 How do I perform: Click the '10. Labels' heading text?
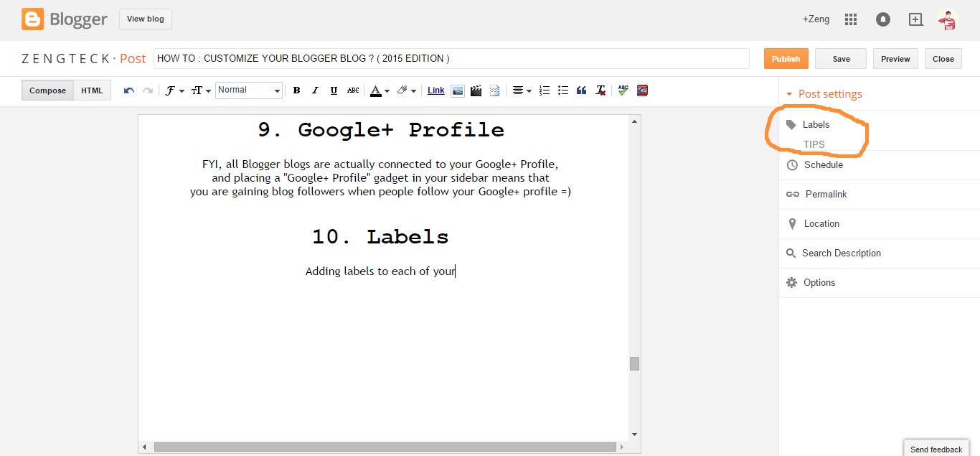coord(380,237)
